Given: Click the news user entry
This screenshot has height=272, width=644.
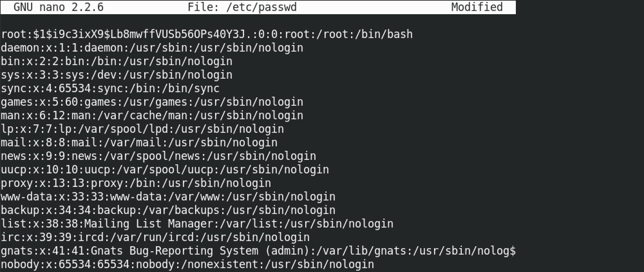Looking at the screenshot, I should pos(158,156).
